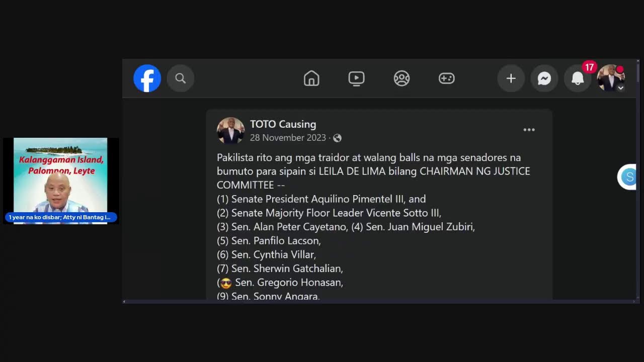Go to the Home feed icon
Image resolution: width=644 pixels, height=362 pixels.
pyautogui.click(x=311, y=78)
